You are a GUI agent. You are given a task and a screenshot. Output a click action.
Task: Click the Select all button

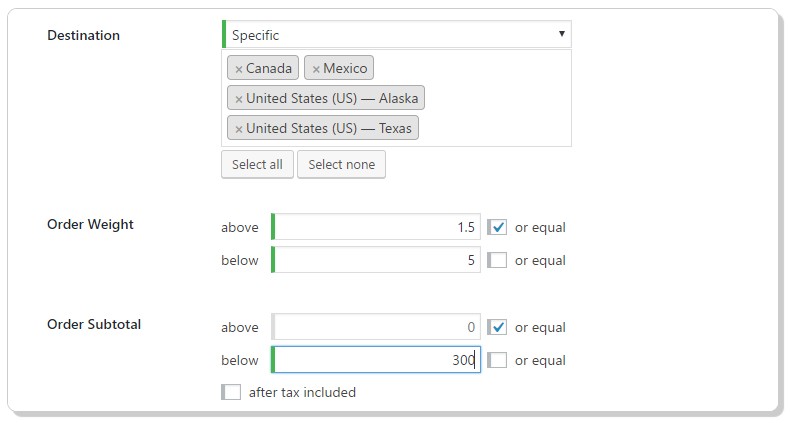coord(257,164)
